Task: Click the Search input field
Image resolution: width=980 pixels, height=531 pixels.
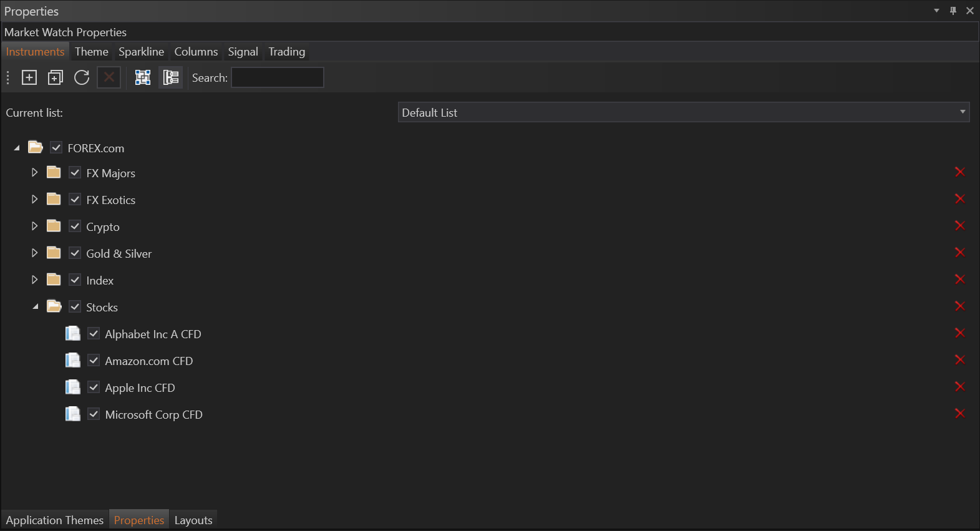Action: click(277, 78)
